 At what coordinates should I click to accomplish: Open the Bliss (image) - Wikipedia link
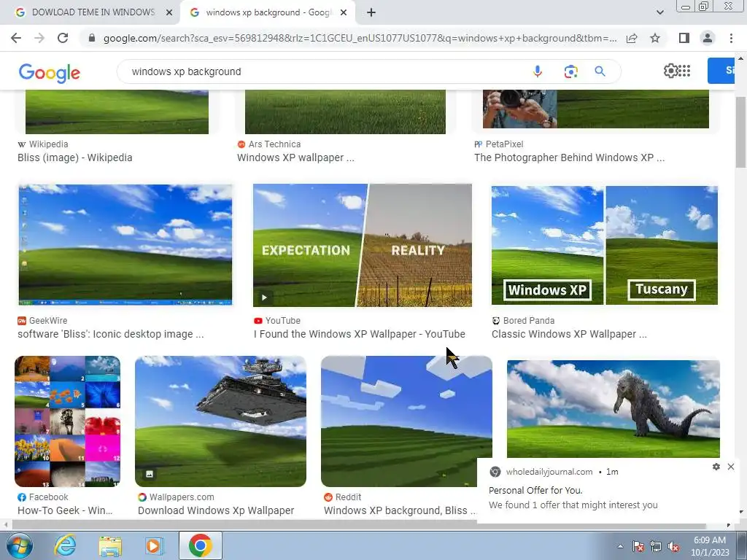click(75, 157)
